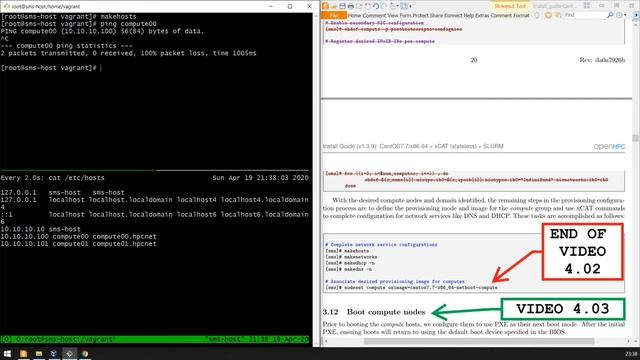Click the PDF horizontal scrollbar
This screenshot has width=640, height=360.
(x=479, y=341)
